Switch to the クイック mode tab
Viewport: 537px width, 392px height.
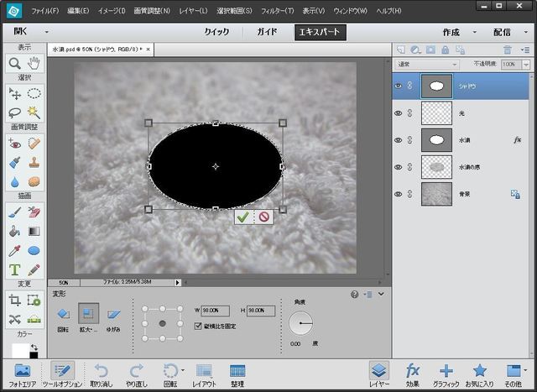click(x=216, y=32)
